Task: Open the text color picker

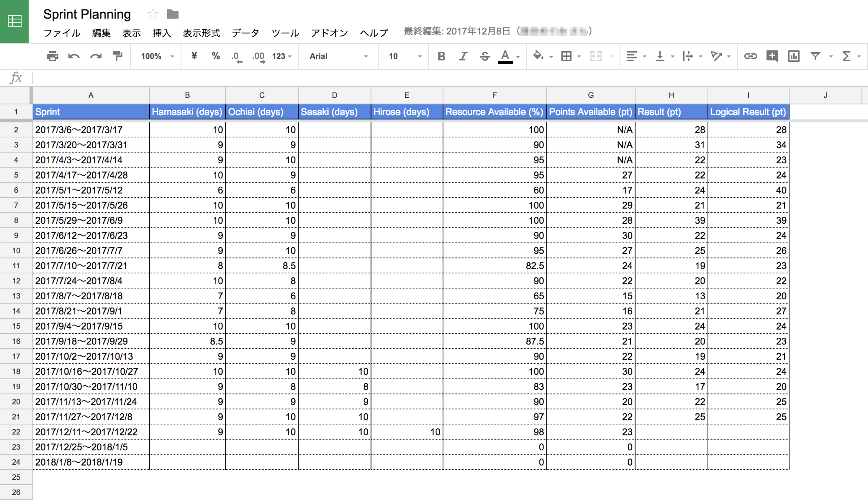Action: (x=505, y=56)
